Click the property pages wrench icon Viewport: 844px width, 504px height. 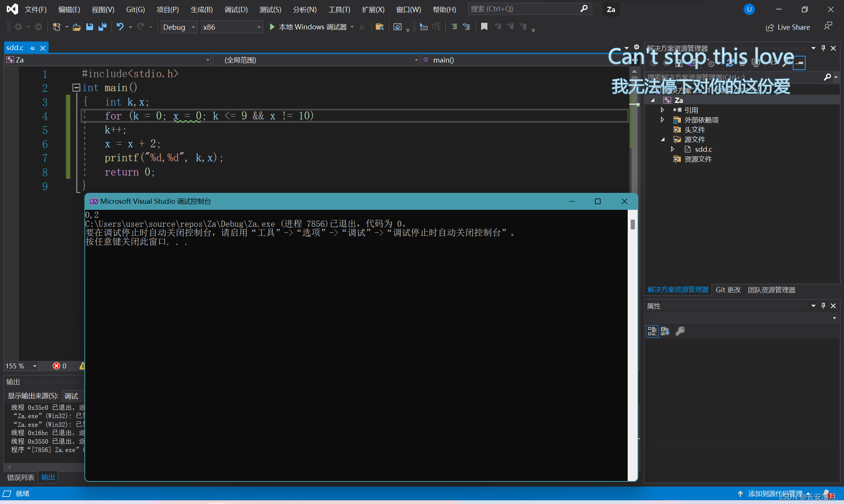coord(680,331)
